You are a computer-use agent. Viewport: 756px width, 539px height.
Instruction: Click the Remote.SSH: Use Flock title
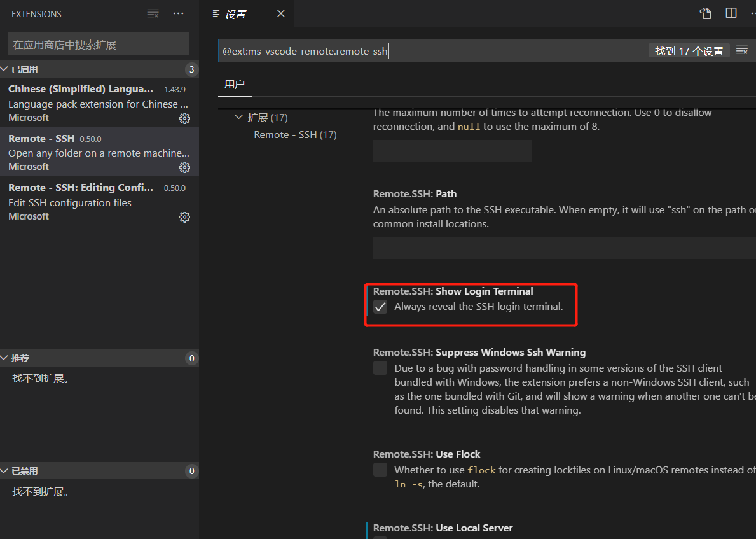click(426, 454)
